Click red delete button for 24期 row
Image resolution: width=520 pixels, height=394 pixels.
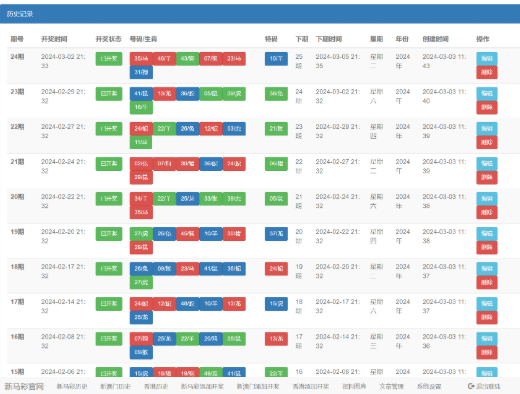point(487,72)
